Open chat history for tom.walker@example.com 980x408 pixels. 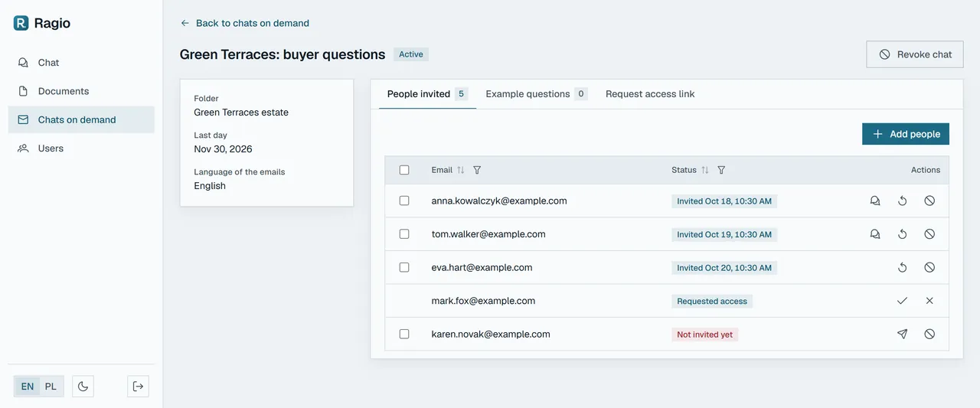coord(875,234)
